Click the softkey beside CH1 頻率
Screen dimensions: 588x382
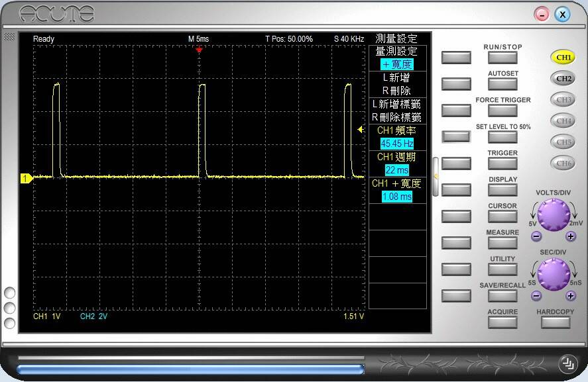pyautogui.click(x=456, y=136)
